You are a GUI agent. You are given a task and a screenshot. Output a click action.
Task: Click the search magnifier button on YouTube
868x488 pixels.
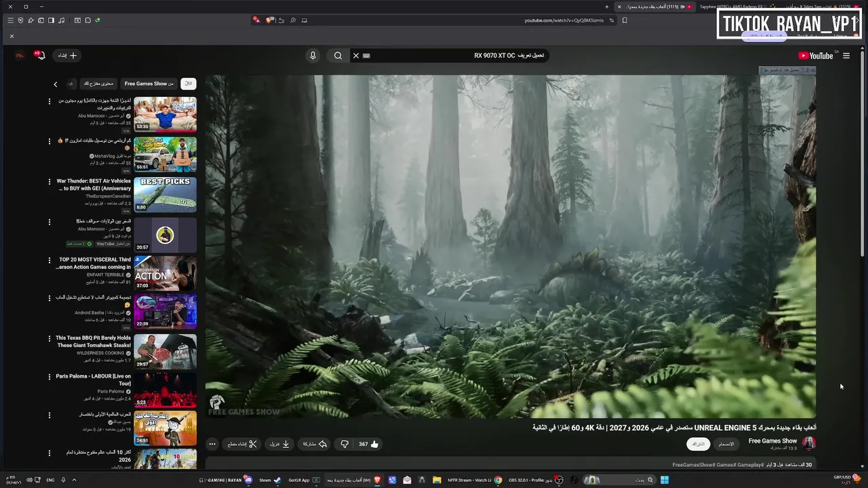pyautogui.click(x=338, y=56)
